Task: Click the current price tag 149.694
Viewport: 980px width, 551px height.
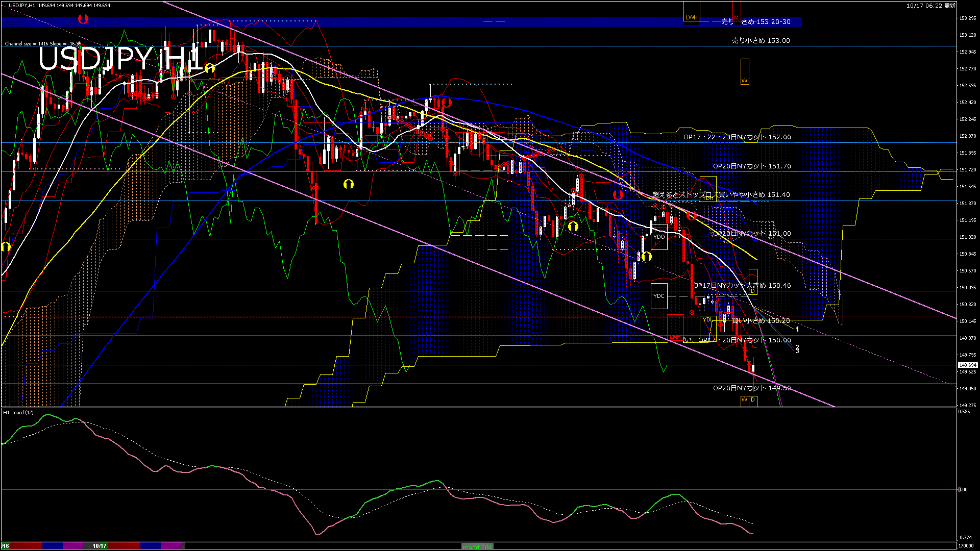Action: 967,365
